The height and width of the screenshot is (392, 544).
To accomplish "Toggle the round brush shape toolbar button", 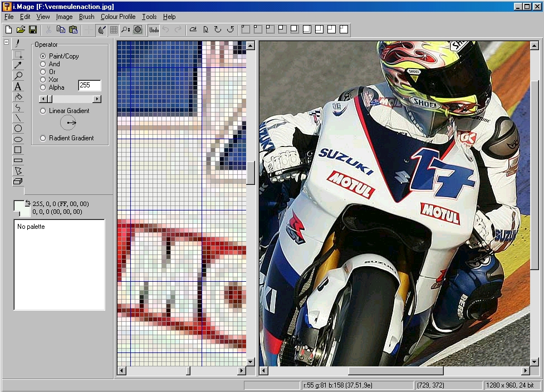I will 138,30.
